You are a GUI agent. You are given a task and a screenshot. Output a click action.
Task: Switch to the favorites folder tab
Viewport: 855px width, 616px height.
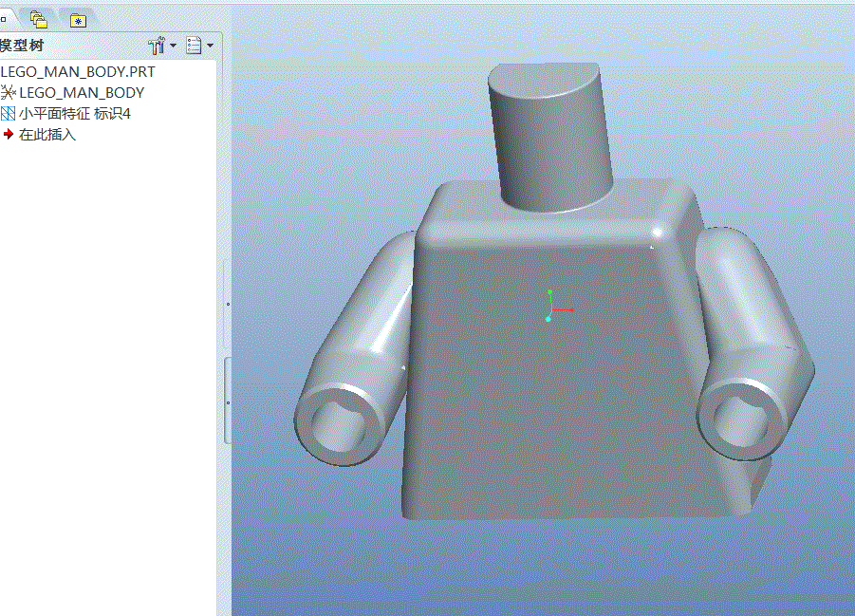79,21
